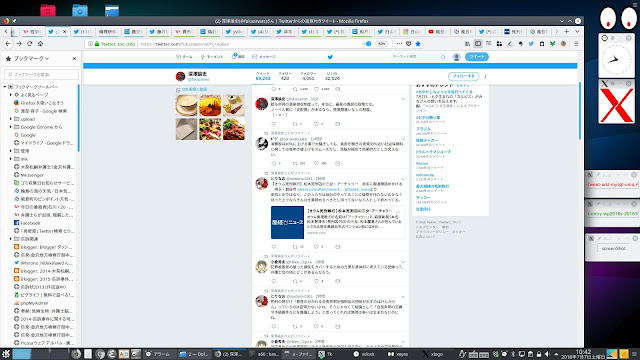Switch to the xeyes taskbar entry
The width and height of the screenshot is (640, 360).
398,354
